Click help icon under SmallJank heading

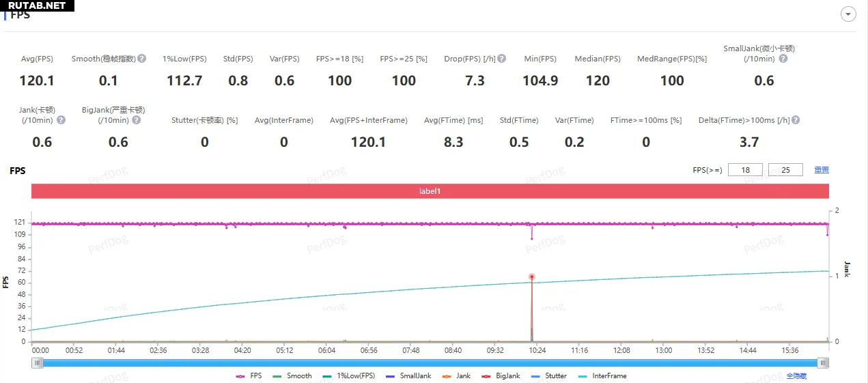783,59
